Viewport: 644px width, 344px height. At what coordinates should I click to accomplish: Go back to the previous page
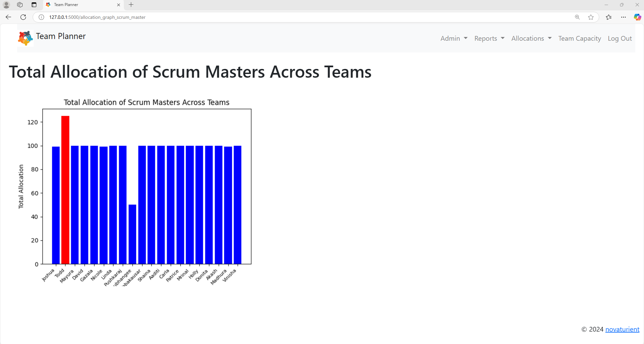(8, 17)
